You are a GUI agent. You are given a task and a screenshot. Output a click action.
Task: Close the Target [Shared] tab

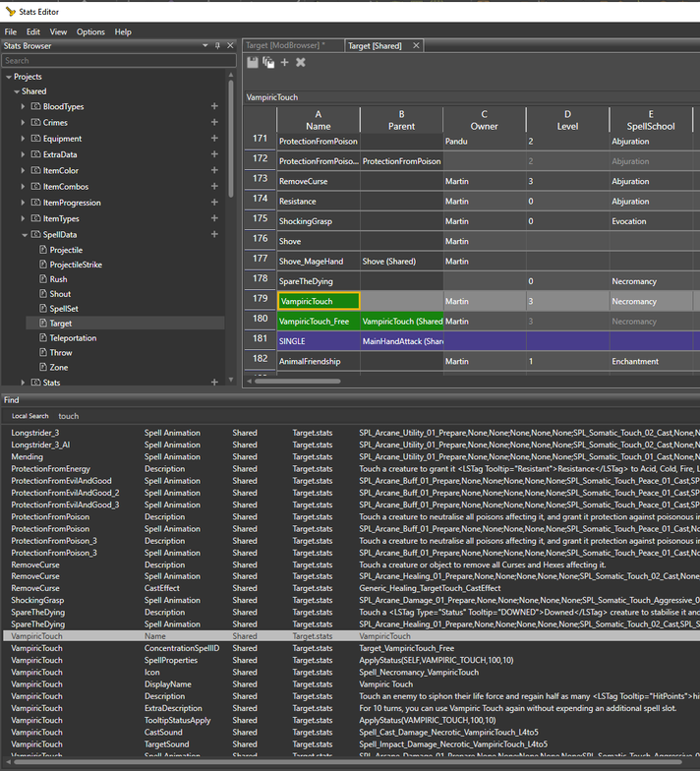416,45
